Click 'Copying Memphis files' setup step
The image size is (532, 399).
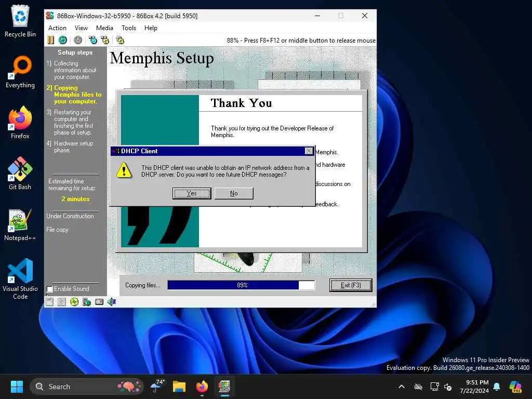click(x=74, y=95)
